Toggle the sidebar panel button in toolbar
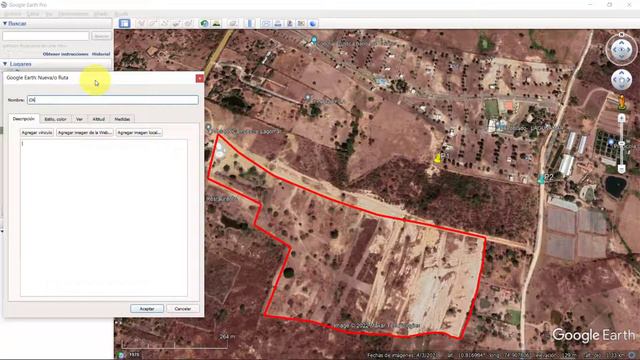 click(x=124, y=23)
